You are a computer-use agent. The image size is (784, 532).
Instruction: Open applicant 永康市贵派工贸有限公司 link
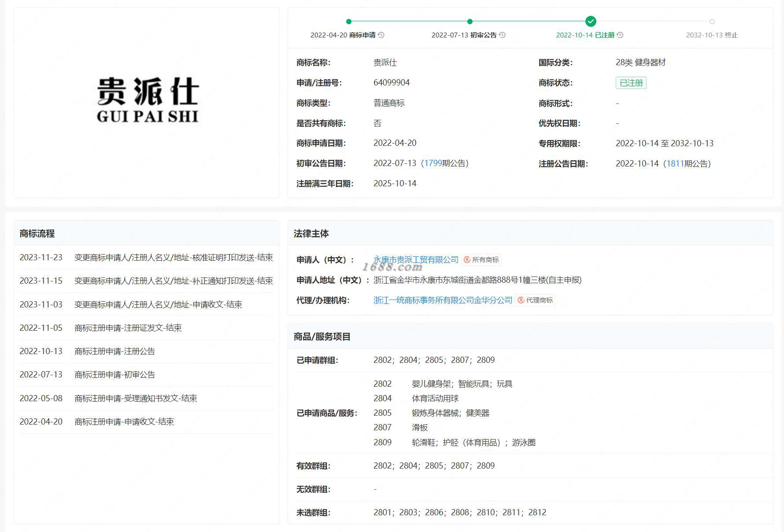416,260
